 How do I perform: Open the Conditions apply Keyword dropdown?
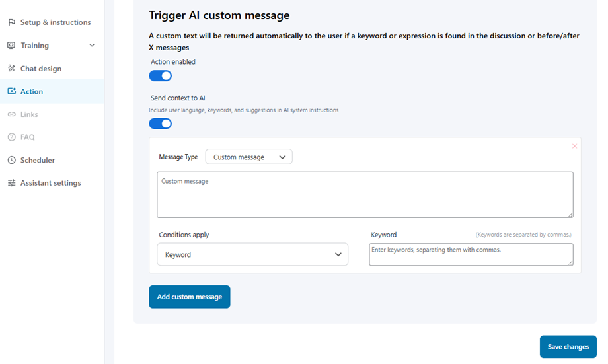tap(252, 254)
